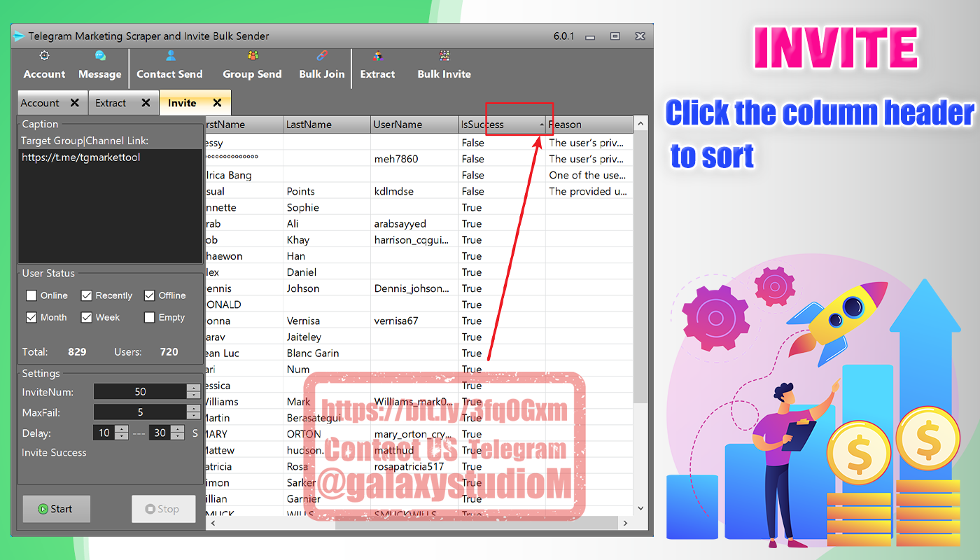Click the InviteNum value field

point(140,392)
